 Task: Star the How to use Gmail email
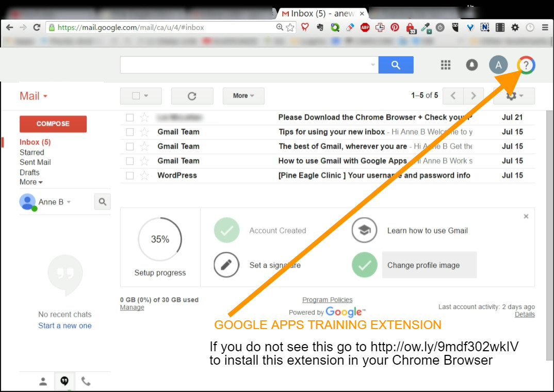[144, 161]
